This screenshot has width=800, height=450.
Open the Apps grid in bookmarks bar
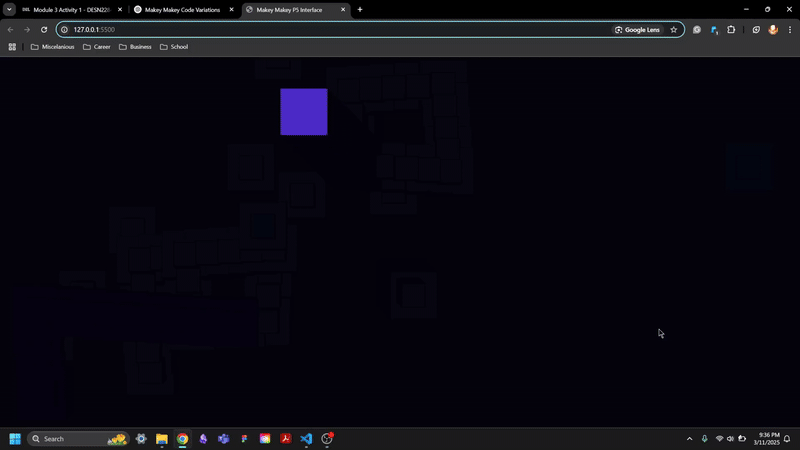click(x=12, y=47)
